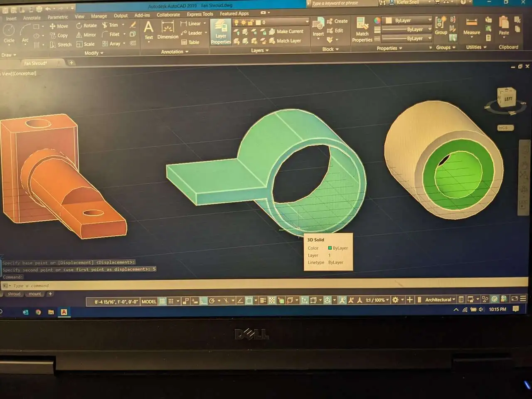Toggle Ortho mode in status bar
The image size is (532, 399).
click(x=203, y=301)
